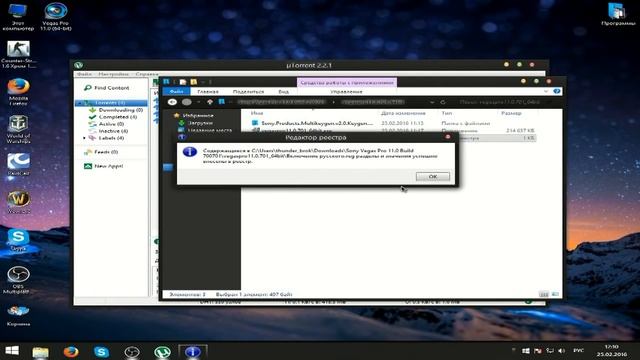Switch to OBS on the taskbar
This screenshot has height=360, width=640.
(x=132, y=352)
